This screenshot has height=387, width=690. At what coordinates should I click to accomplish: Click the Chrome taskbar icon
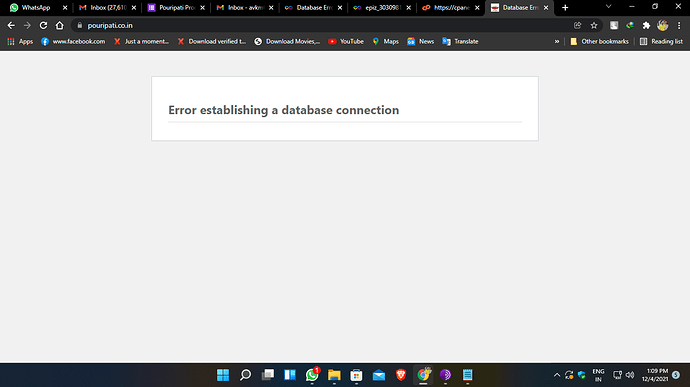tap(423, 375)
